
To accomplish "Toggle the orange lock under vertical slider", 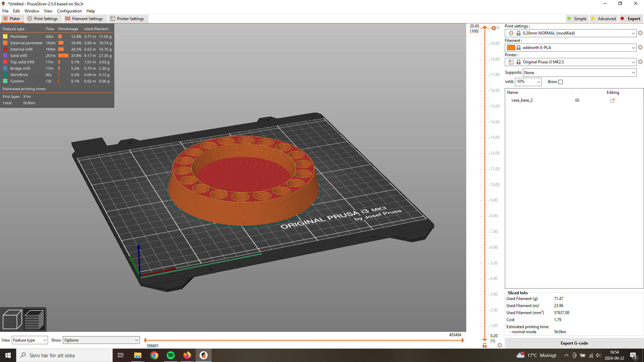I will 485,345.
